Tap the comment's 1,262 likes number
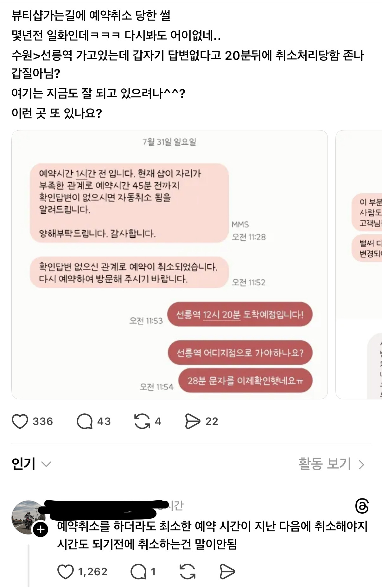The height and width of the screenshot is (588, 382). tap(92, 572)
